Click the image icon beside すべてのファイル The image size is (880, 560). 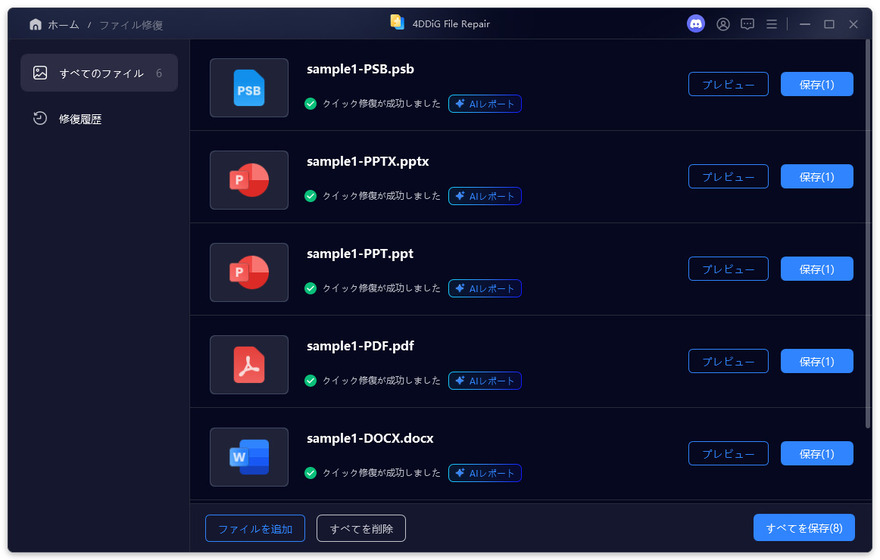pyautogui.click(x=40, y=73)
